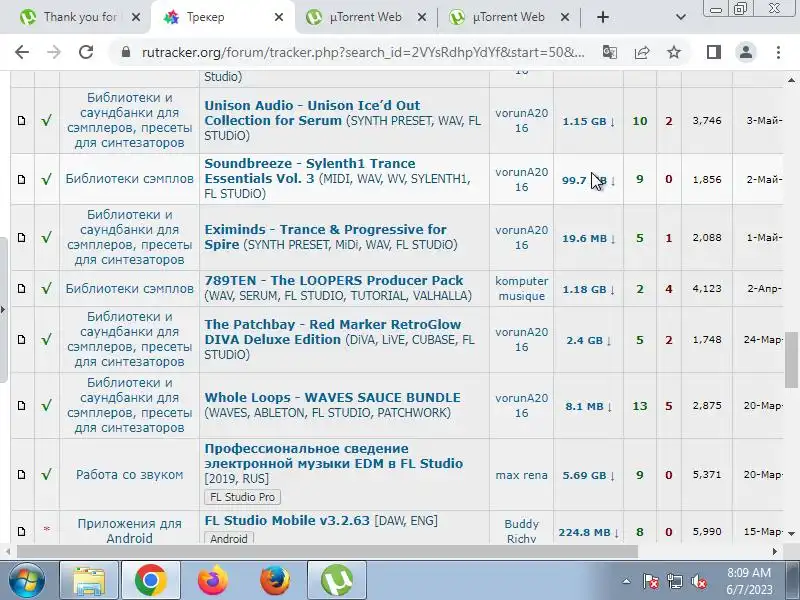Viewport: 800px width, 600px height.
Task: Click the red asterisk status in FL Studio Mobile row
Action: tap(46, 529)
